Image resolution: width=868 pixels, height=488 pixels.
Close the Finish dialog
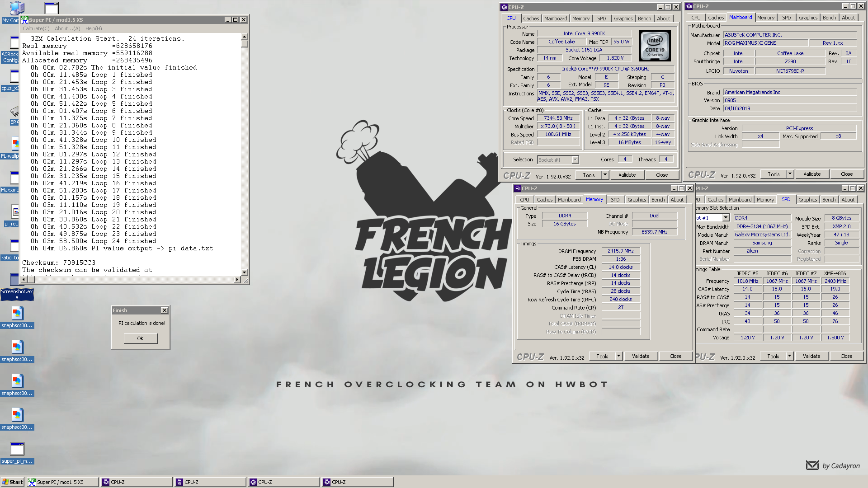(165, 310)
